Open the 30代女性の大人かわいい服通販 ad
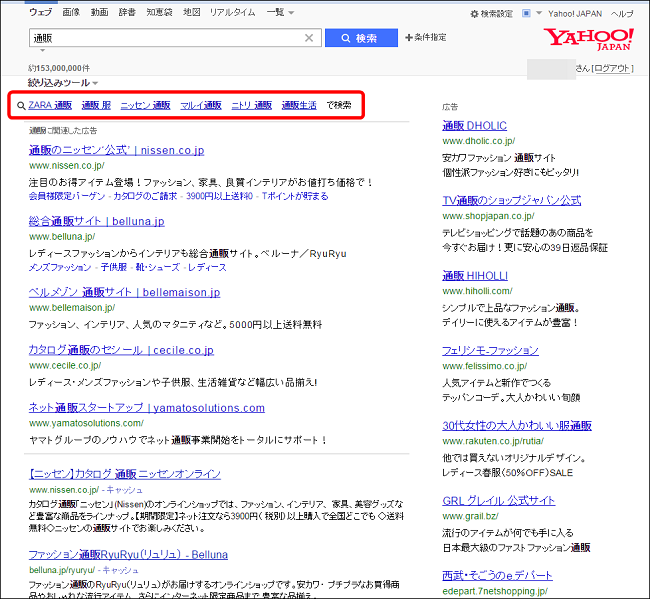The image size is (650, 599). point(517,426)
